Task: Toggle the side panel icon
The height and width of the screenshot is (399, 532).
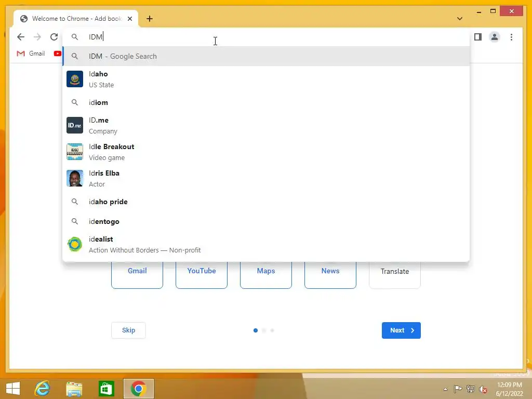Action: point(478,37)
